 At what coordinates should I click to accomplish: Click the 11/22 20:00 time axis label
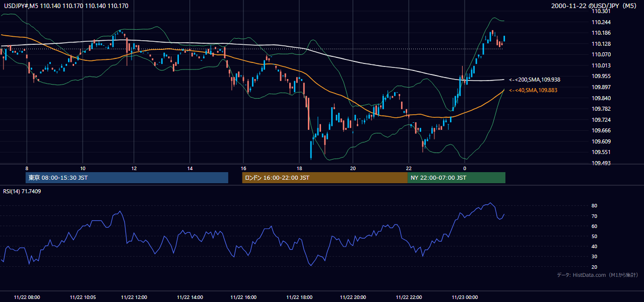point(353,297)
